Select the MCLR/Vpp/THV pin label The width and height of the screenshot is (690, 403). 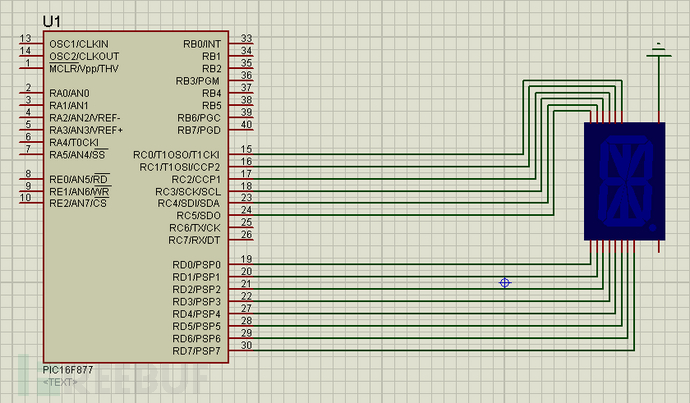pos(84,69)
